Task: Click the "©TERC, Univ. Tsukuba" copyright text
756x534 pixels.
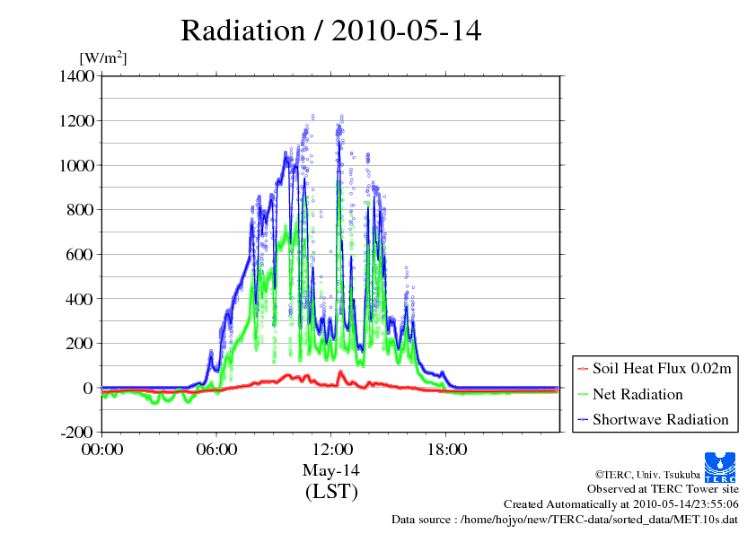Action: (647, 475)
